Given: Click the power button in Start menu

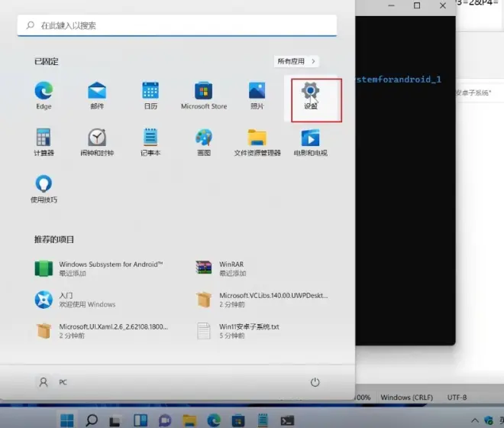Looking at the screenshot, I should [x=315, y=382].
